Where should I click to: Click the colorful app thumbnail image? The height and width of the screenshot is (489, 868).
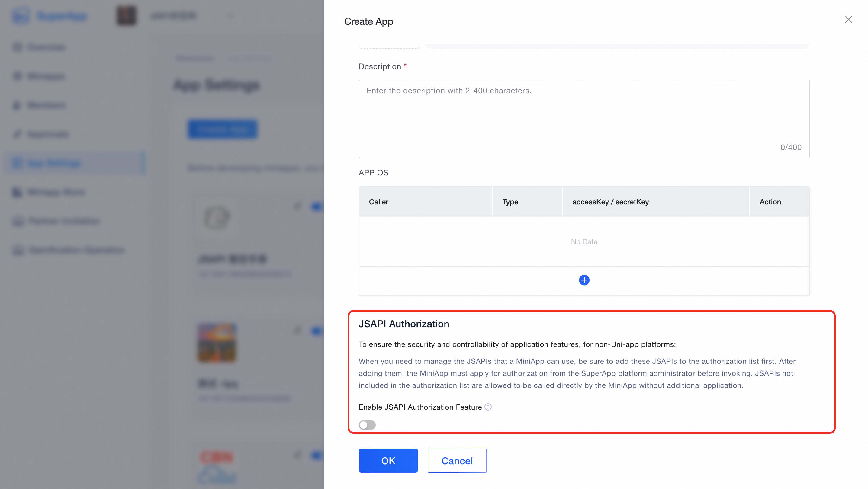point(217,343)
